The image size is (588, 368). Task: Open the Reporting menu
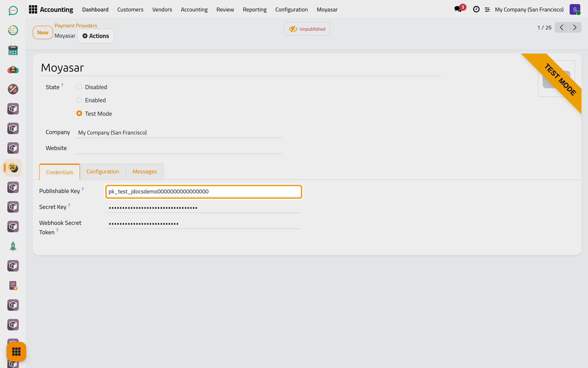tap(254, 10)
